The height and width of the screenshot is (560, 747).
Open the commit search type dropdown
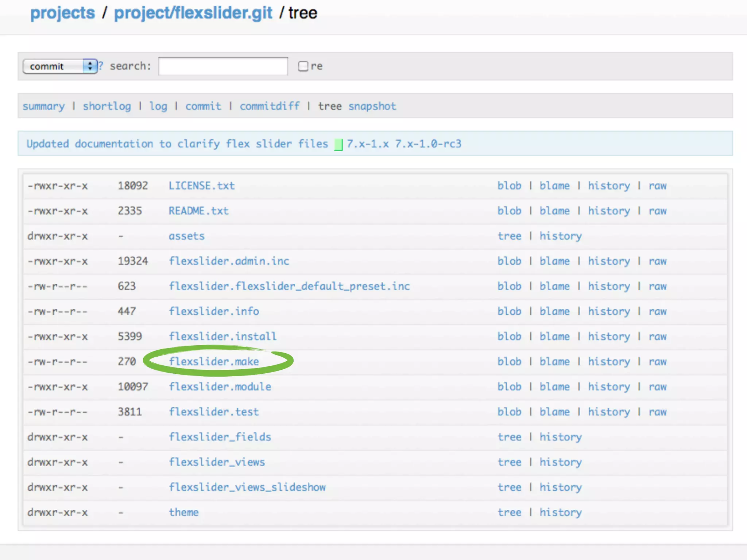tap(60, 66)
